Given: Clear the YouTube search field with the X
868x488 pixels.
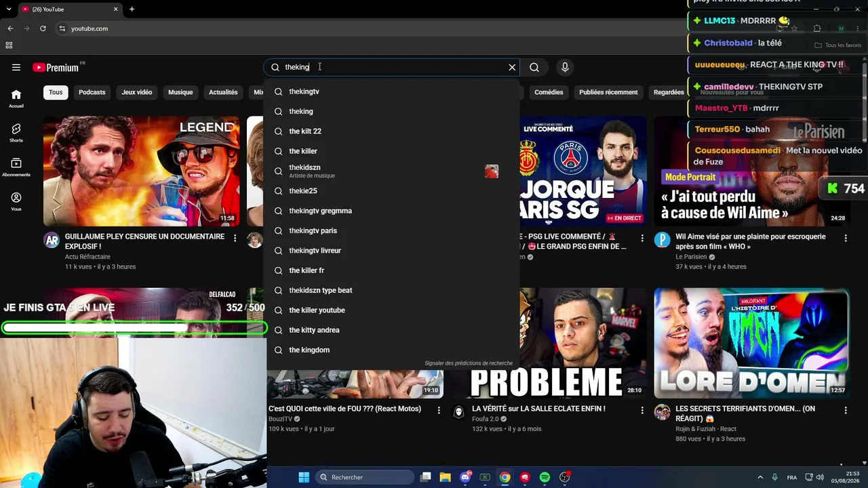Looking at the screenshot, I should coord(512,67).
